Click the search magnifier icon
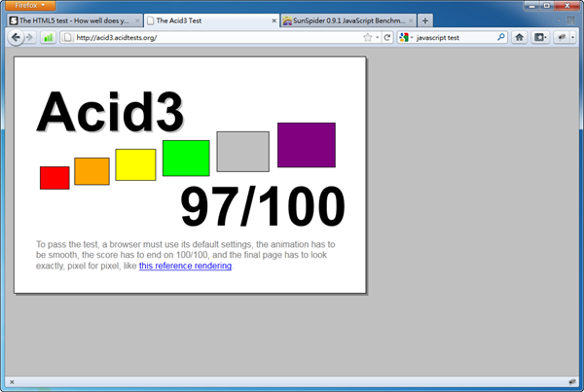The width and height of the screenshot is (584, 392). [501, 38]
